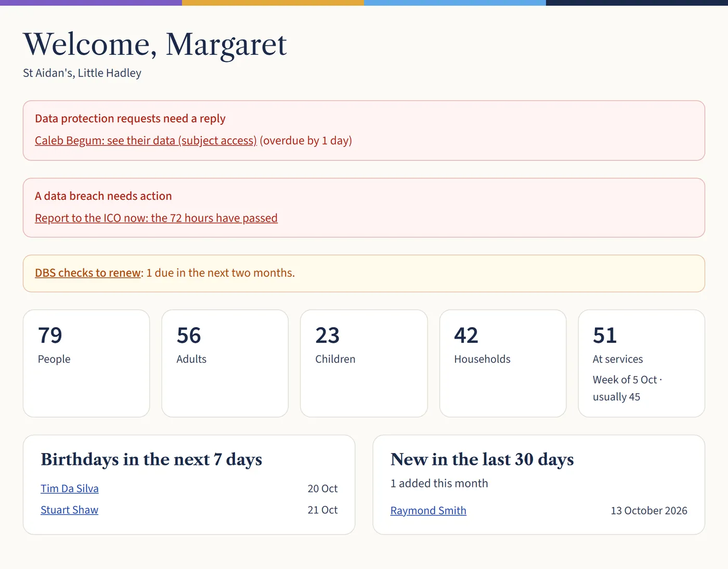The height and width of the screenshot is (569, 728).
Task: Click 'A data breach needs action' heading
Action: 103,196
